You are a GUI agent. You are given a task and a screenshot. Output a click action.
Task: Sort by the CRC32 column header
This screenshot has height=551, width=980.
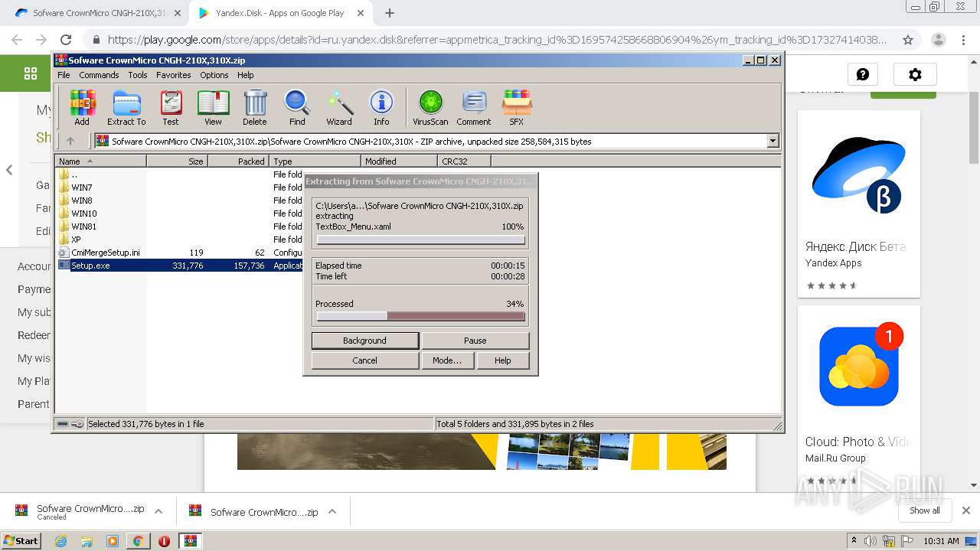pyautogui.click(x=465, y=161)
